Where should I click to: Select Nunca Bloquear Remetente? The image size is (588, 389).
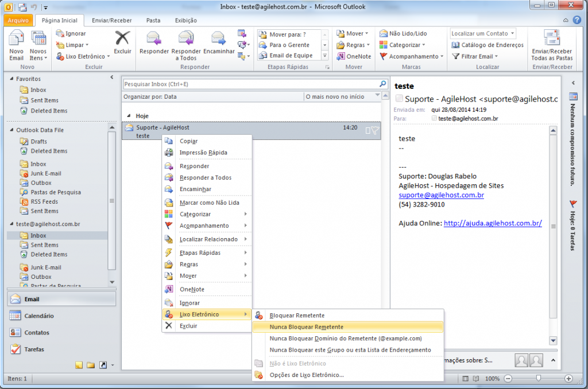pos(348,327)
